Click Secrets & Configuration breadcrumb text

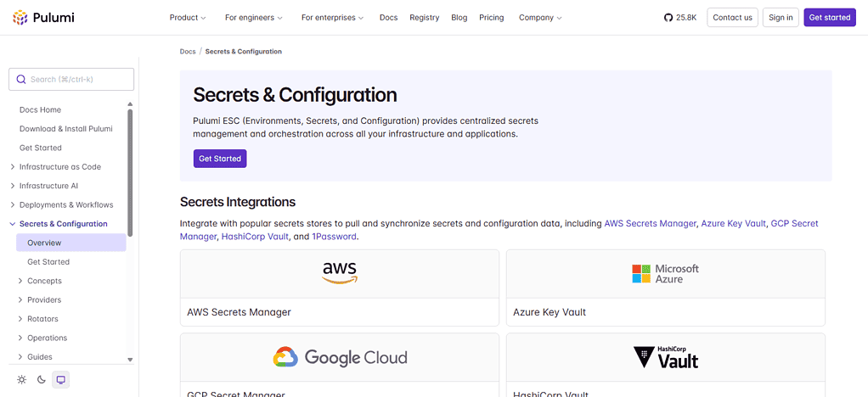(x=244, y=52)
